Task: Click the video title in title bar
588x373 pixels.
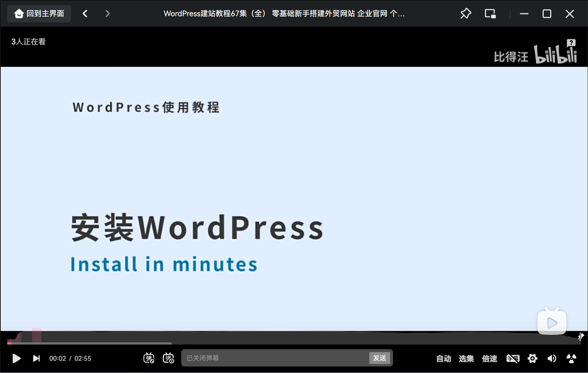Action: [x=284, y=14]
